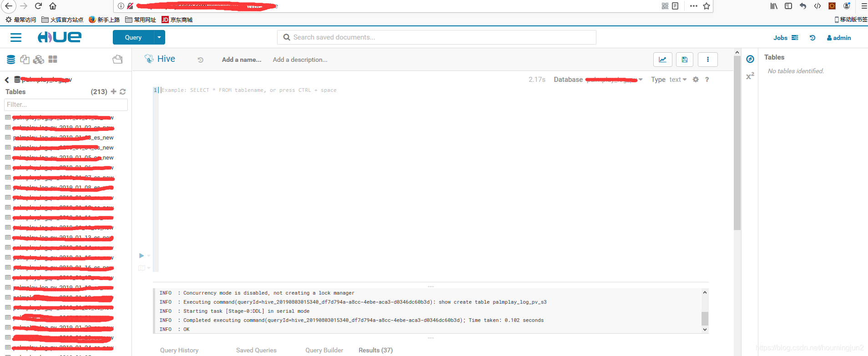
Task: Open the 新手上路 bookmark
Action: [104, 20]
